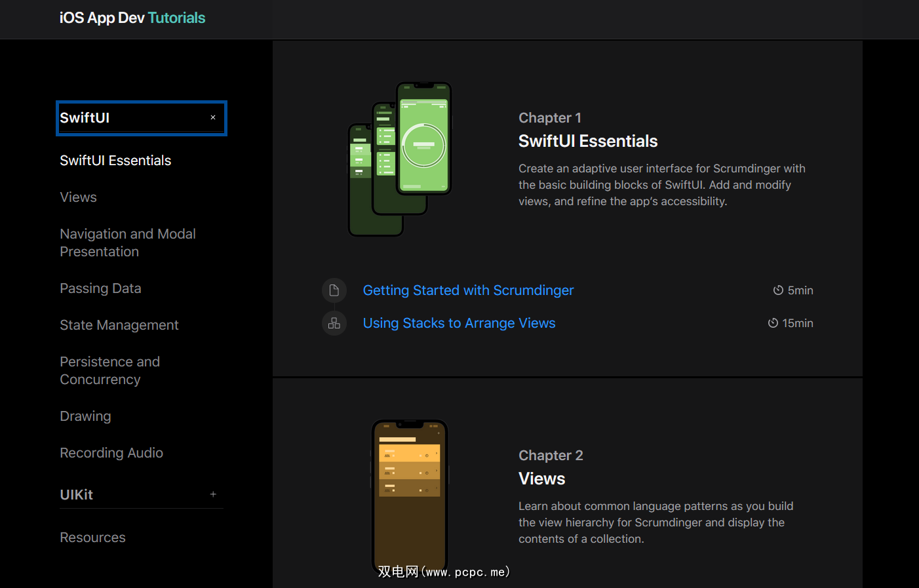
Task: Open Persistence and Concurrency chapter
Action: click(109, 370)
